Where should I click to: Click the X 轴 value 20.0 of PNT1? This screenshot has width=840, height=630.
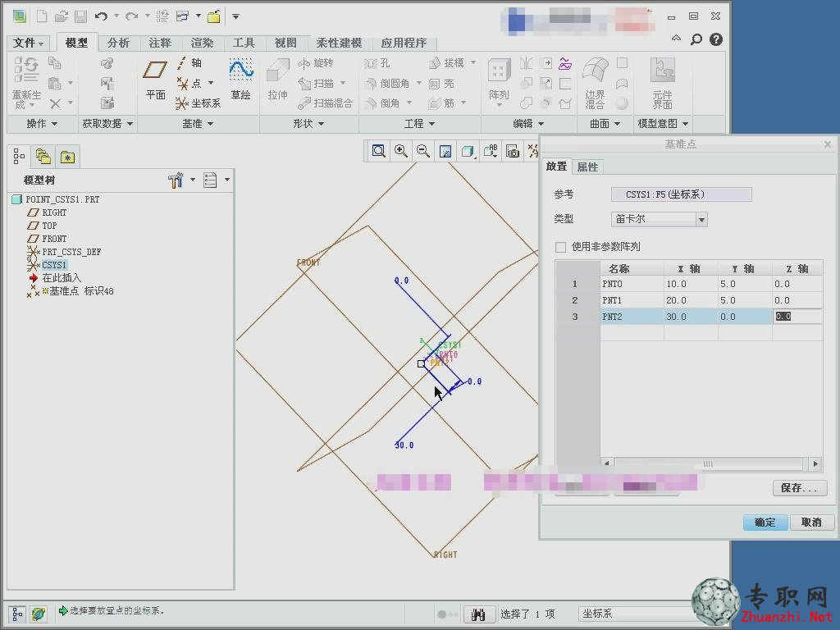pyautogui.click(x=691, y=300)
